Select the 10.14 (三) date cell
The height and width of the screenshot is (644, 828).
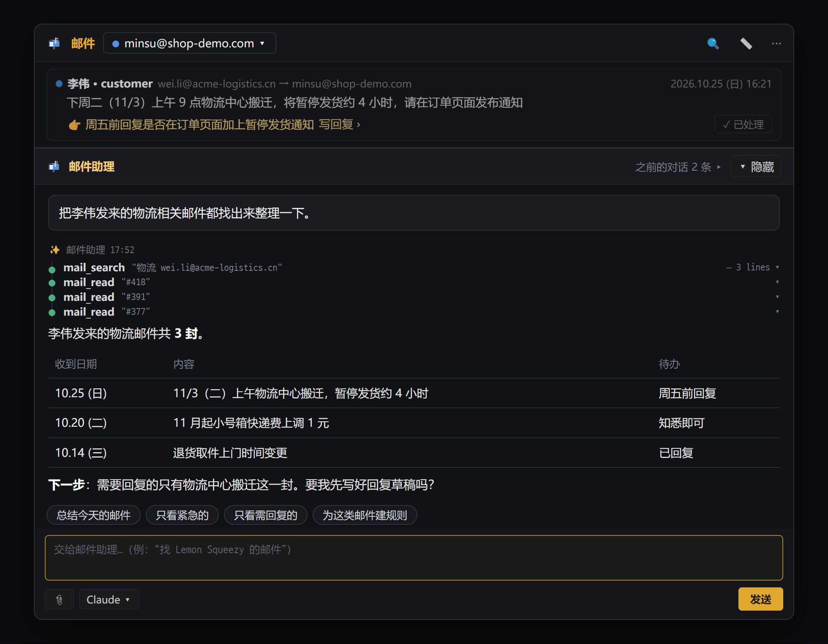point(81,453)
